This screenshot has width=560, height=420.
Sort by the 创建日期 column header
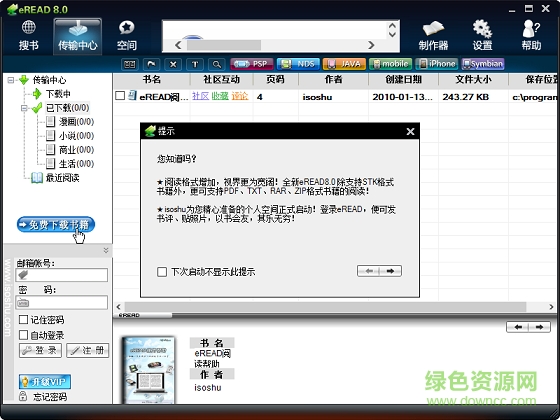pos(403,80)
